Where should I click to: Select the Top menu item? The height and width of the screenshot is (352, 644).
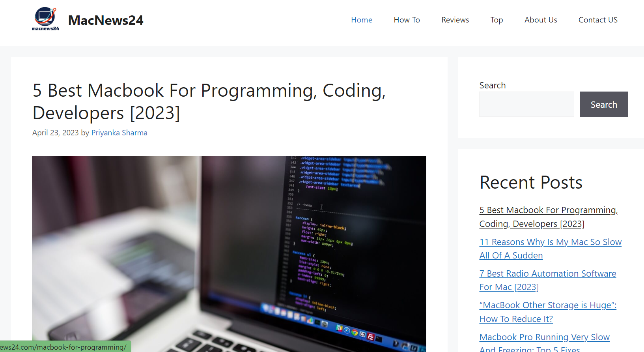[497, 20]
